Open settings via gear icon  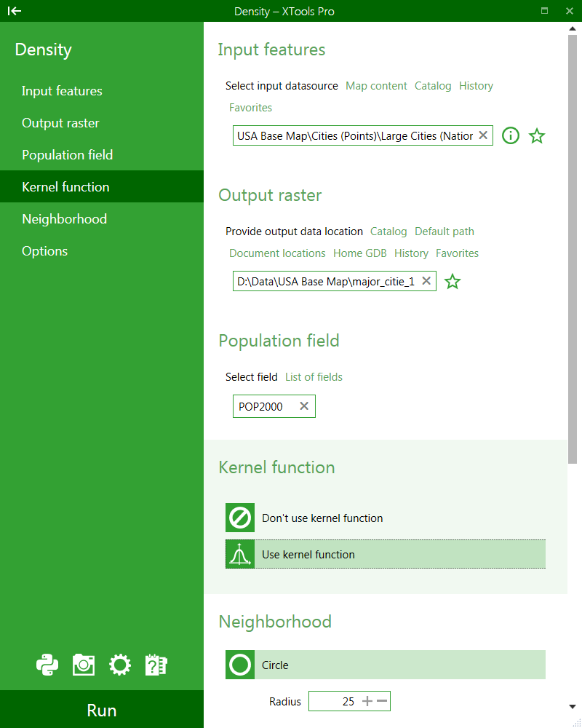pyautogui.click(x=120, y=664)
